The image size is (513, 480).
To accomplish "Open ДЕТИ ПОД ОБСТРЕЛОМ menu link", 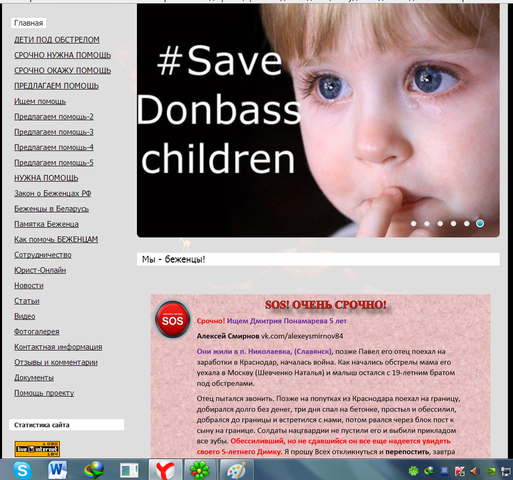I will coord(57,40).
